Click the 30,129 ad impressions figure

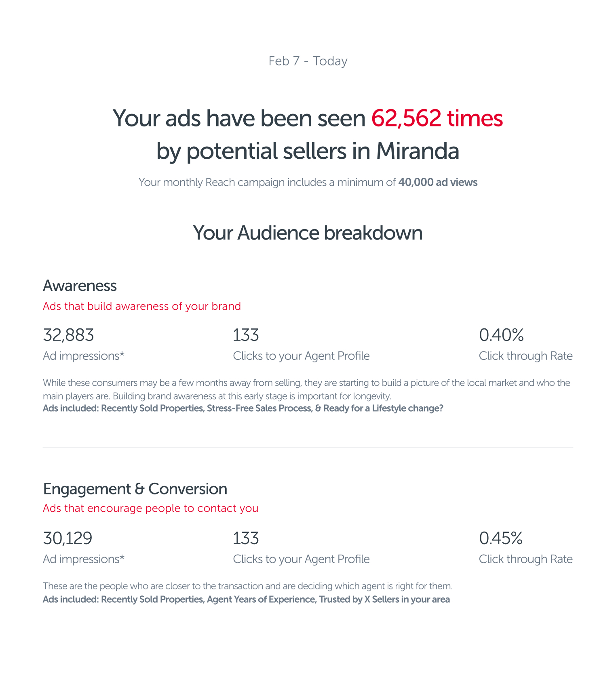(x=68, y=538)
